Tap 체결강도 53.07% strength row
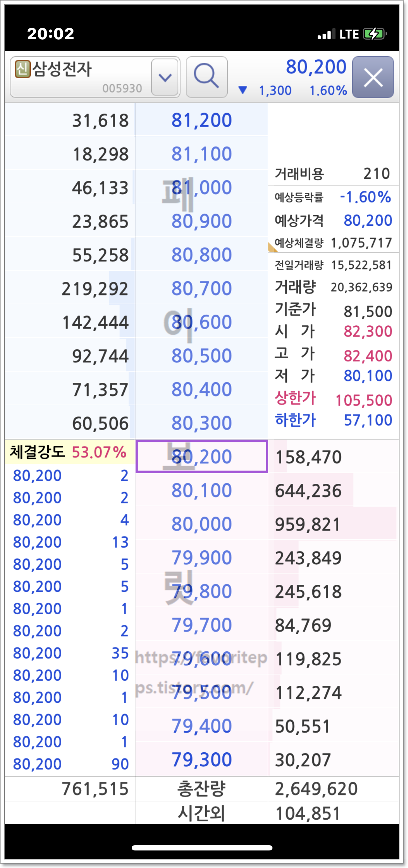The image size is (408, 868). click(x=70, y=452)
